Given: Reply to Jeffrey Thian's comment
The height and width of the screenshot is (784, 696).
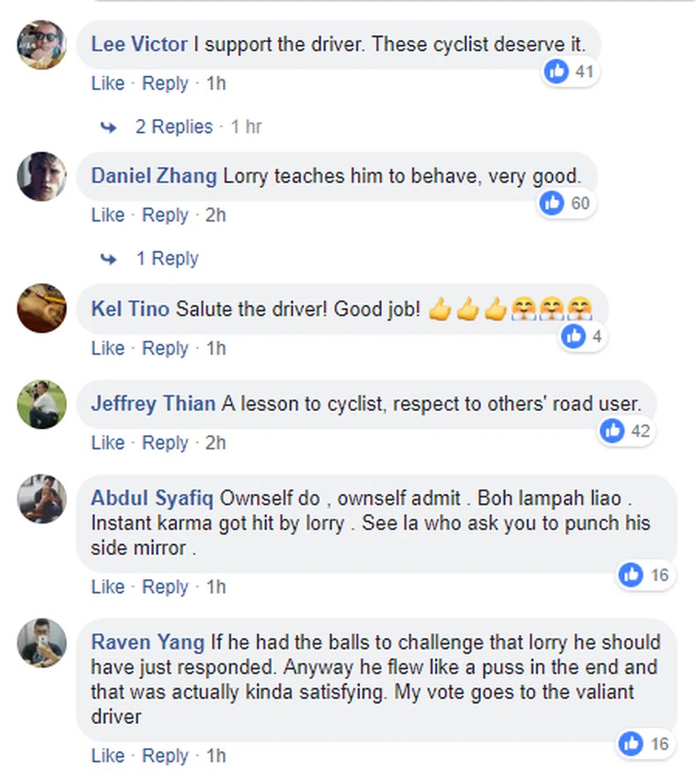Looking at the screenshot, I should click(x=165, y=443).
